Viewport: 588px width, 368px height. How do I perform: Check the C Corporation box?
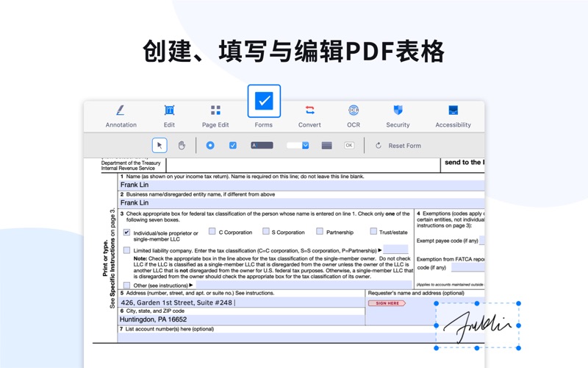[212, 231]
